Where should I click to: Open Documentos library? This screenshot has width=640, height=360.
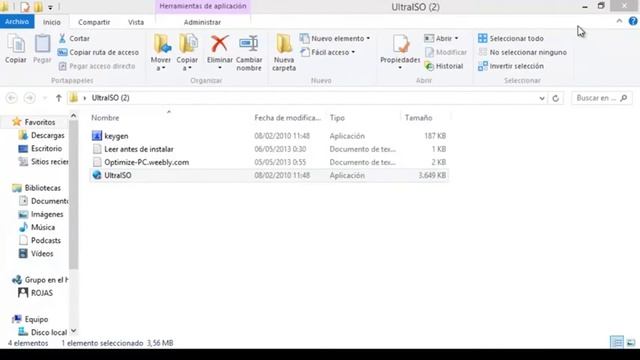coord(44,201)
